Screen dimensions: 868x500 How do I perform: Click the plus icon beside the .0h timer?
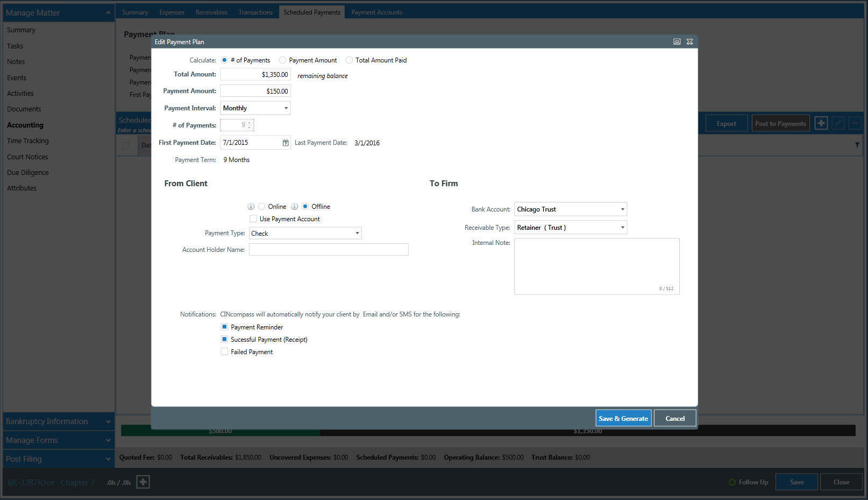pyautogui.click(x=143, y=482)
